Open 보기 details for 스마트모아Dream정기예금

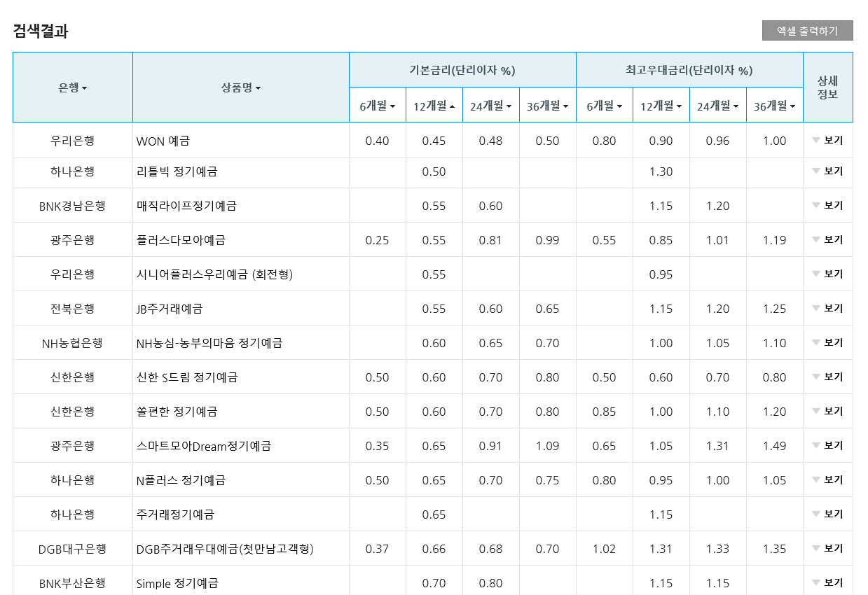coord(827,445)
